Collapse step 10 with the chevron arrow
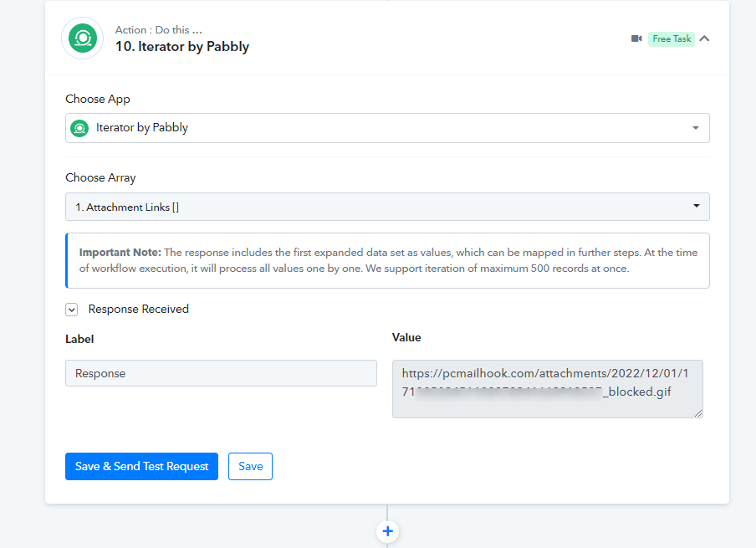Image resolution: width=756 pixels, height=548 pixels. click(704, 38)
